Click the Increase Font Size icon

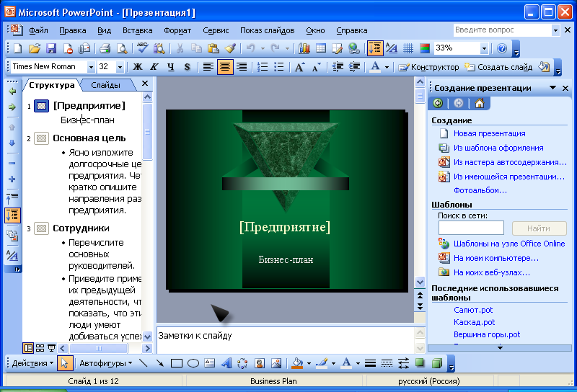(299, 67)
